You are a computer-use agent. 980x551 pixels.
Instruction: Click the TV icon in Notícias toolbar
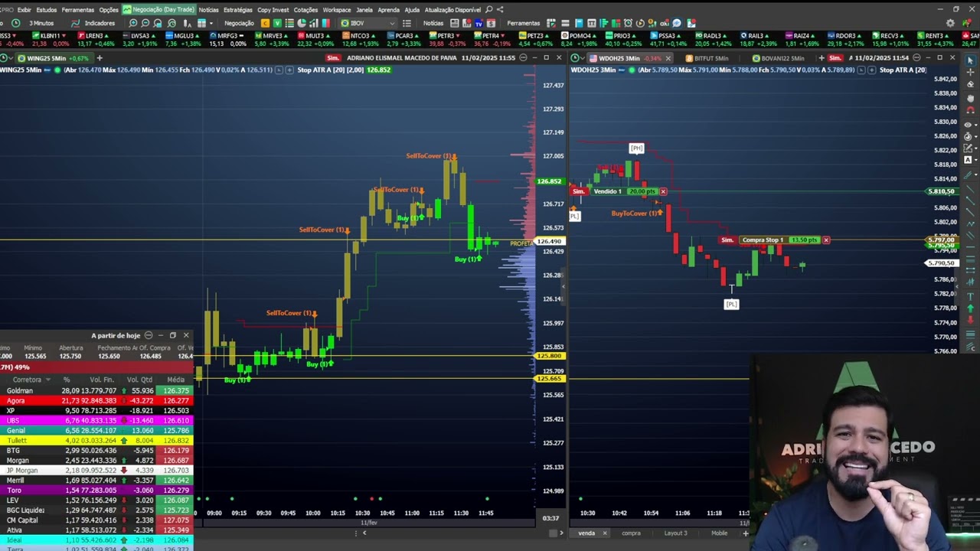tap(479, 23)
